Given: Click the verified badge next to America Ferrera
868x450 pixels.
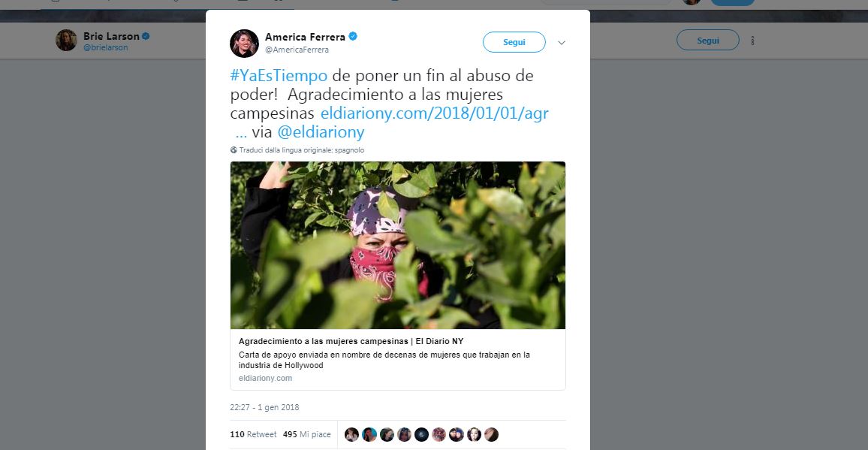Looking at the screenshot, I should (x=353, y=37).
